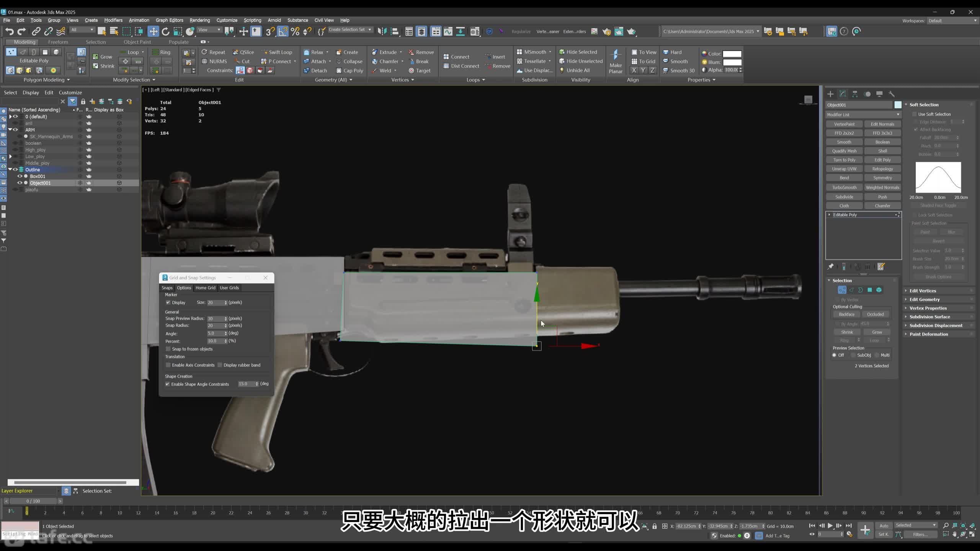Open the Workspaces Default dropdown

(x=952, y=21)
